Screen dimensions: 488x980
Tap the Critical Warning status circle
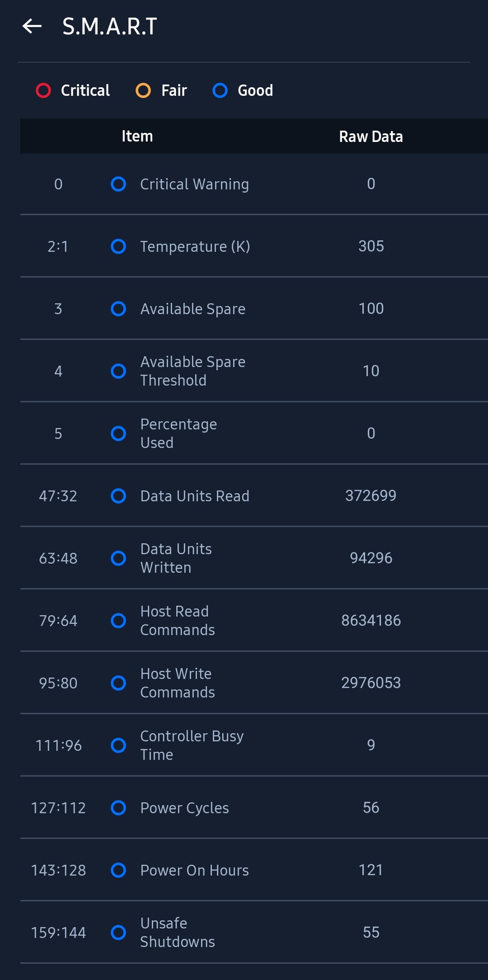(118, 184)
